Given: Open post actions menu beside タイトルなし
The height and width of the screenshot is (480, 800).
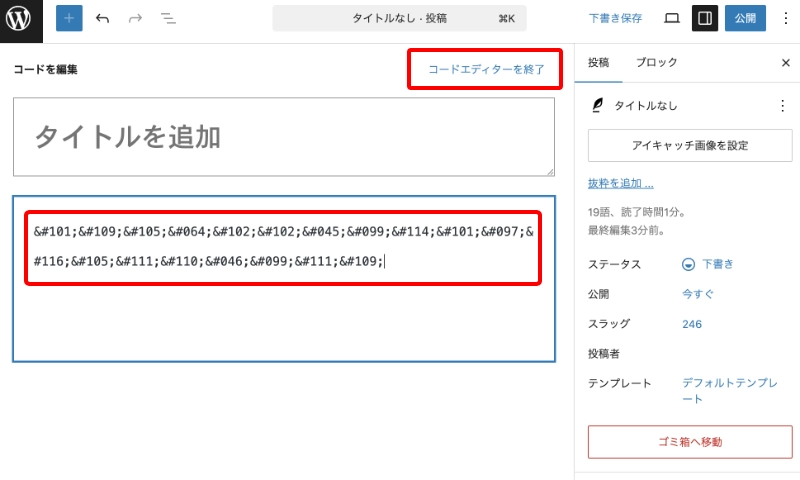Looking at the screenshot, I should [x=782, y=105].
